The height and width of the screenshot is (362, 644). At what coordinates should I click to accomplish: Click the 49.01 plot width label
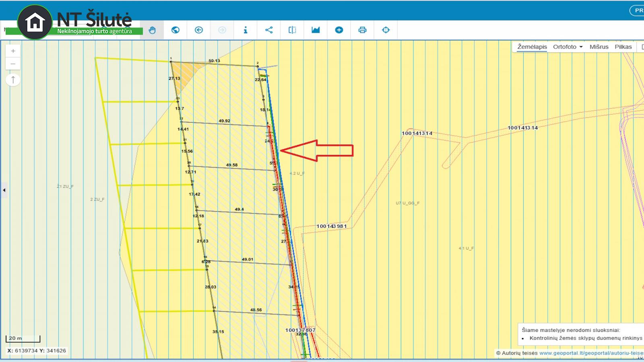click(x=248, y=259)
